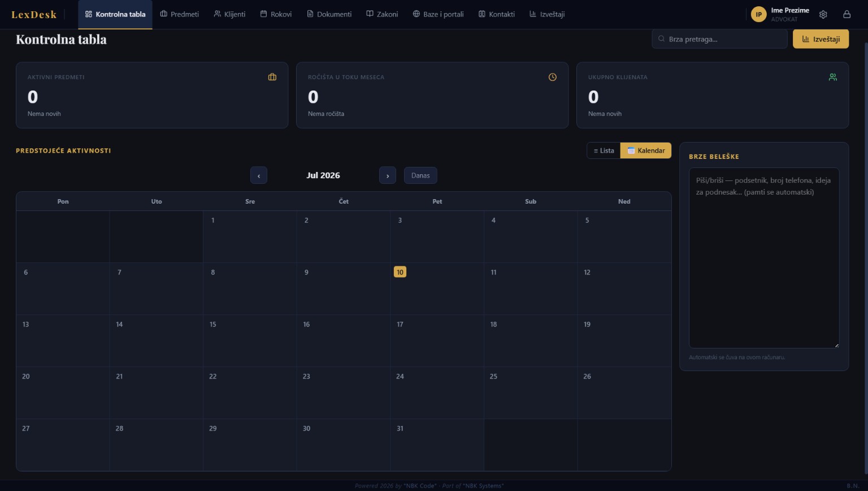Click the gold Izveštaji button
The image size is (868, 491).
pyautogui.click(x=821, y=39)
